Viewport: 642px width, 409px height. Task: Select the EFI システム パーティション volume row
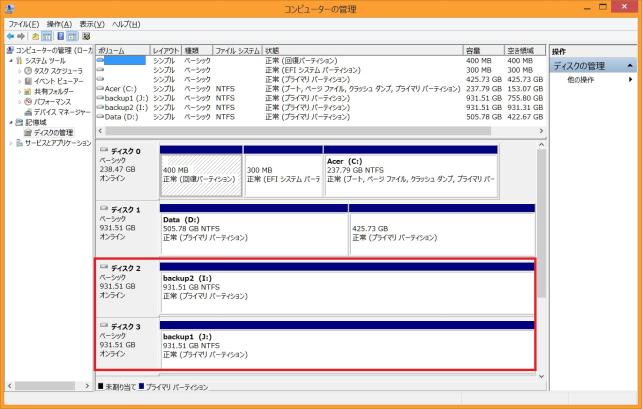click(x=320, y=70)
